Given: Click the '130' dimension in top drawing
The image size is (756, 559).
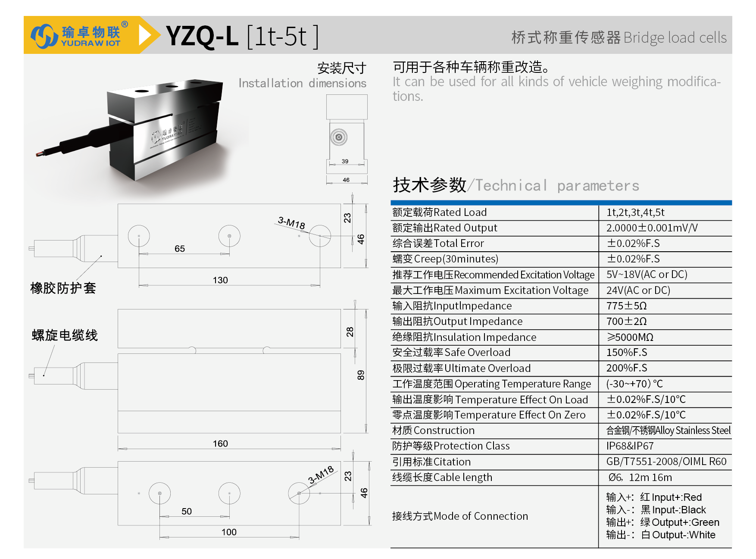Looking at the screenshot, I should coord(220,280).
